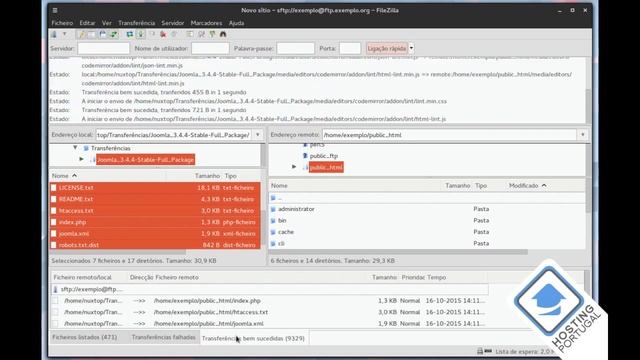Image resolution: width=640 pixels, height=360 pixels.
Task: Open the Ajuda menu
Action: pyautogui.click(x=236, y=23)
